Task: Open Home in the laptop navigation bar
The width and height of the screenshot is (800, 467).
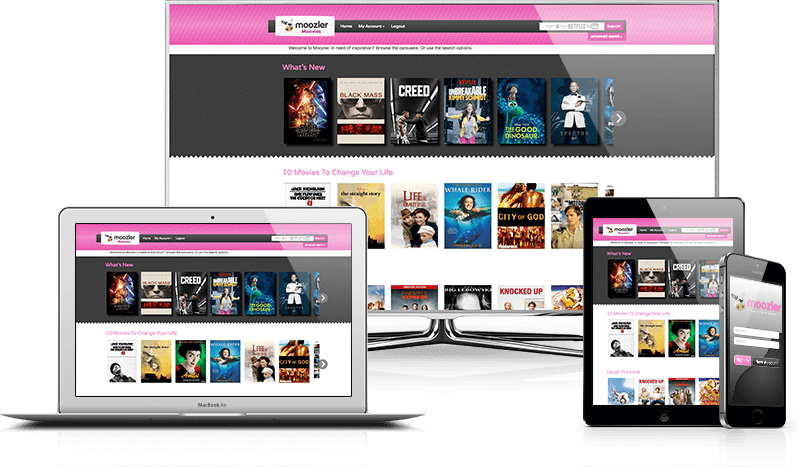Action: [x=146, y=238]
